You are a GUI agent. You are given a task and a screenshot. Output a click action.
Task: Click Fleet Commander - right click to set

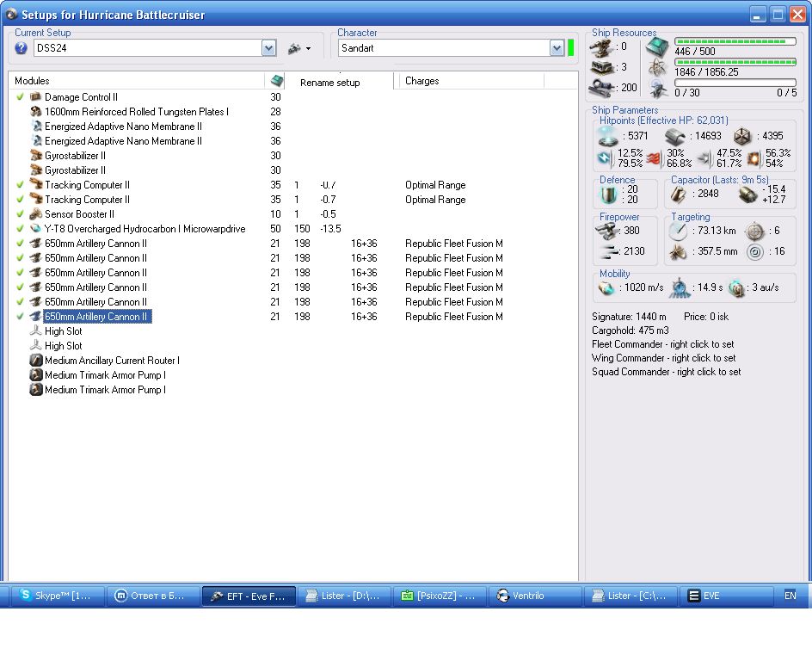pyautogui.click(x=663, y=344)
